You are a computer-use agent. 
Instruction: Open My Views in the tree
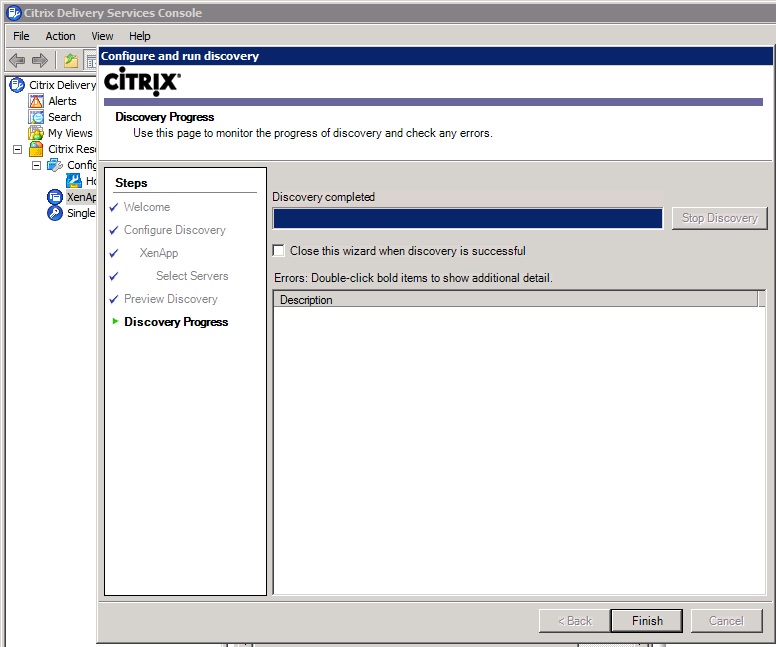point(69,133)
